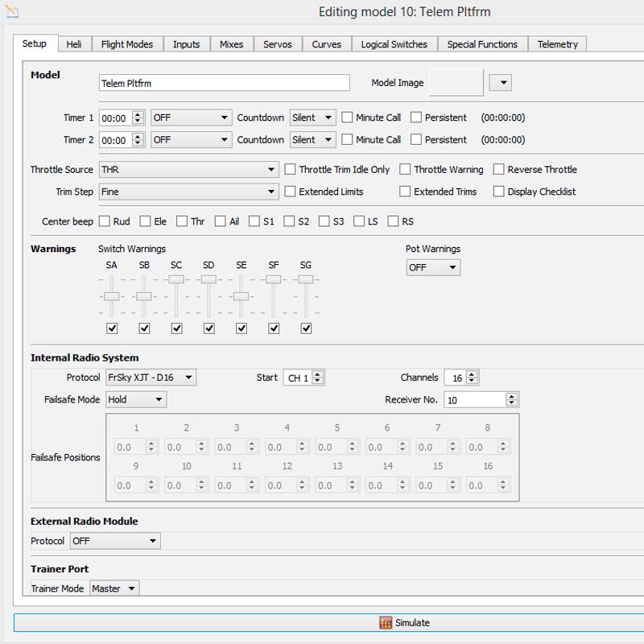The width and height of the screenshot is (644, 644).
Task: Check Timer 1 Persistent option
Action: click(416, 118)
